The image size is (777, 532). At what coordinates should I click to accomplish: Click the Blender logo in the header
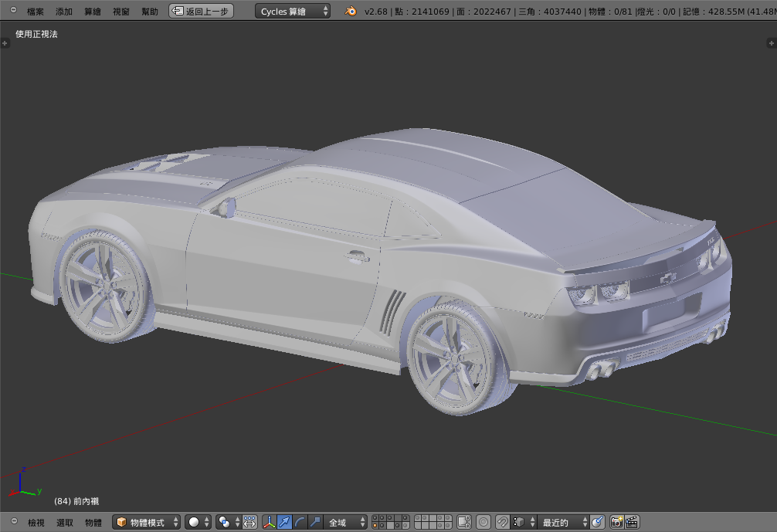coord(351,12)
